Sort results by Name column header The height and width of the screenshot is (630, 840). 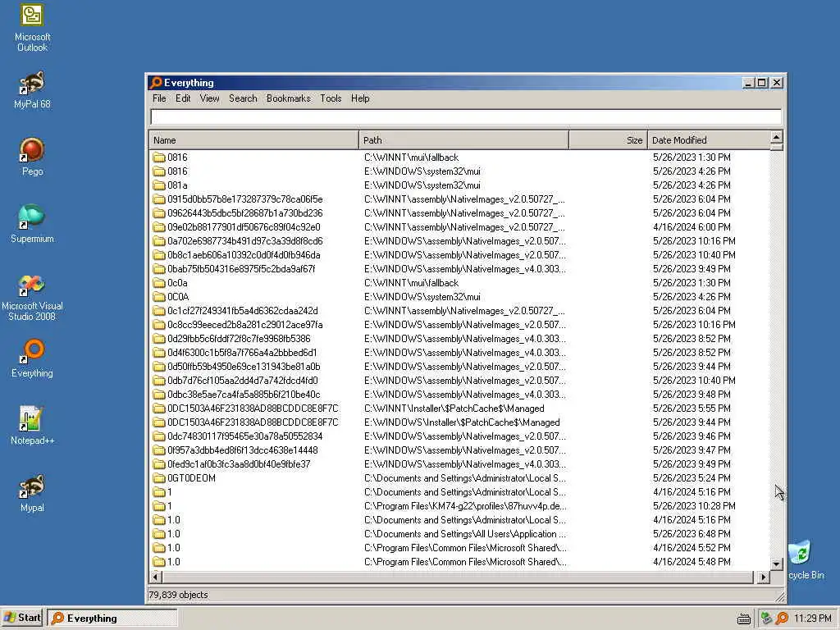pos(254,140)
